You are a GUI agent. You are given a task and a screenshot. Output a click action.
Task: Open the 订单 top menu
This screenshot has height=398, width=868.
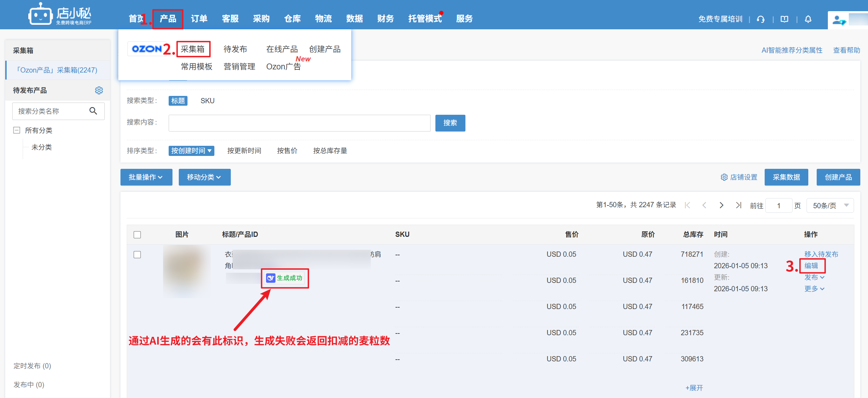click(199, 18)
